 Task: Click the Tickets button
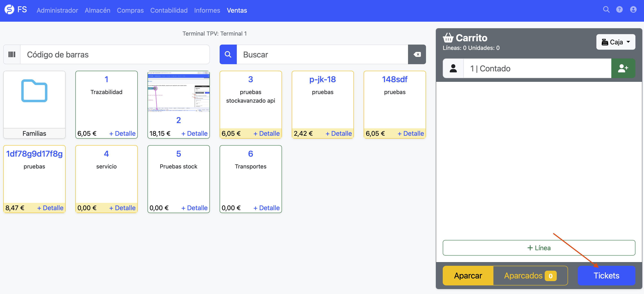tap(606, 275)
